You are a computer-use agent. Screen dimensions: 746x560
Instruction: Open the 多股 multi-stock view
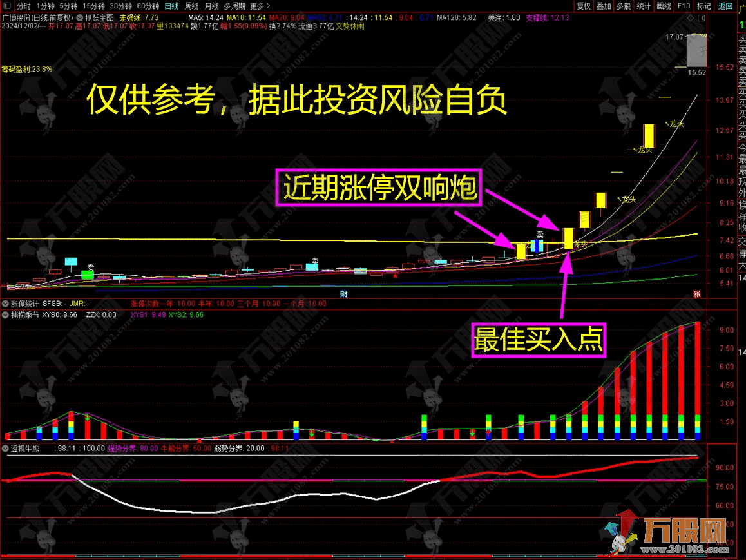coord(623,6)
